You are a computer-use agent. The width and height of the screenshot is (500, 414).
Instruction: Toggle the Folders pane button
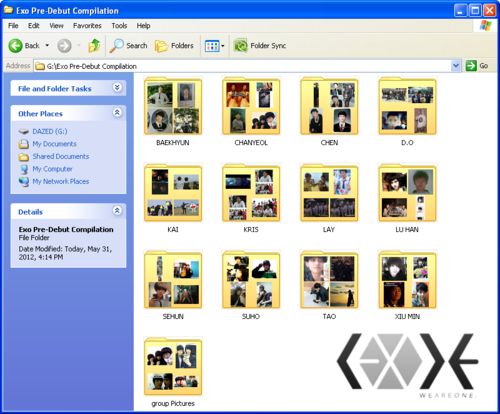pos(174,46)
